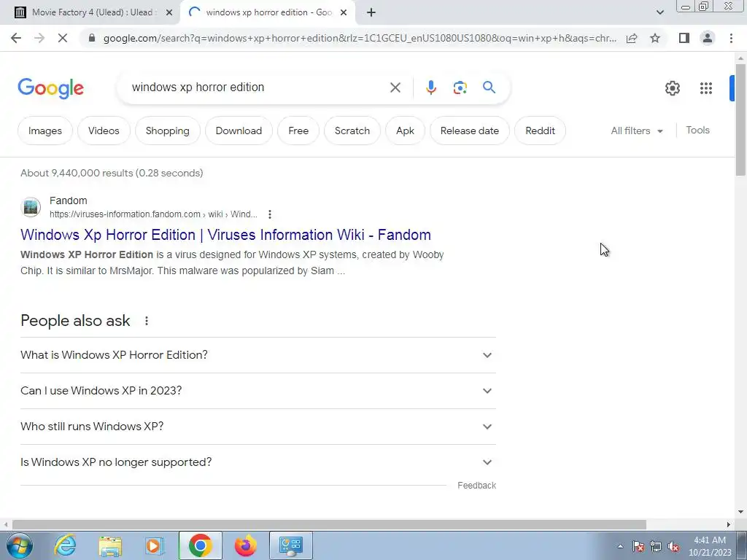Select the windows xp horror edition tab
Image resolution: width=747 pixels, height=560 pixels.
tap(268, 12)
